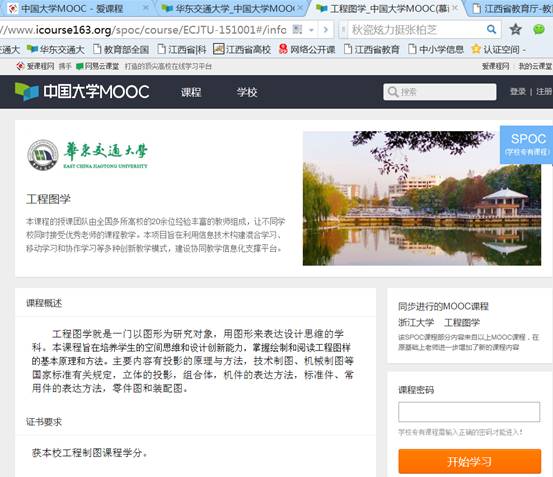Close the 工程图学_中国大学MOOC tab
The width and height of the screenshot is (553, 477).
coord(455,8)
